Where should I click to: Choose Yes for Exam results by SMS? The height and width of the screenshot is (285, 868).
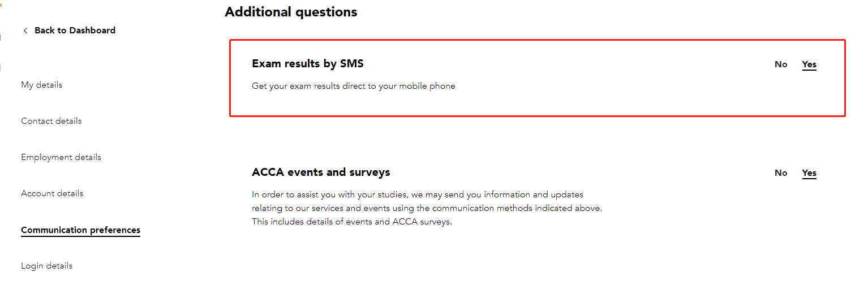809,64
